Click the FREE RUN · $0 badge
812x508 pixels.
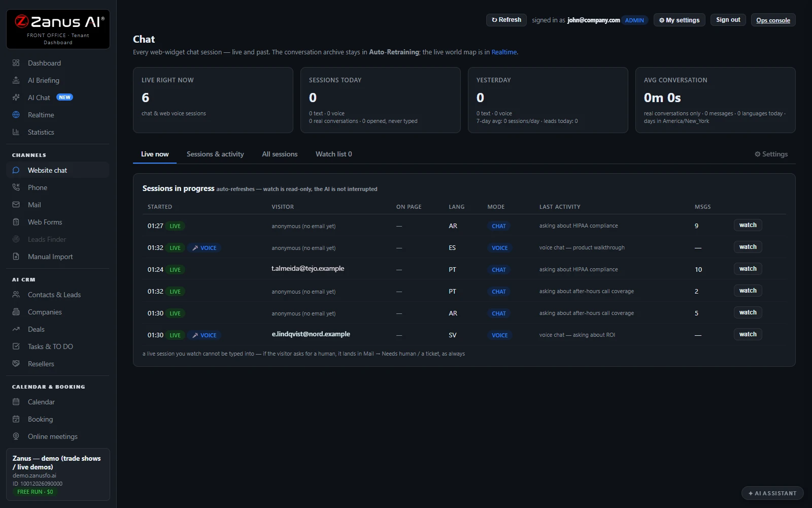[x=35, y=492]
